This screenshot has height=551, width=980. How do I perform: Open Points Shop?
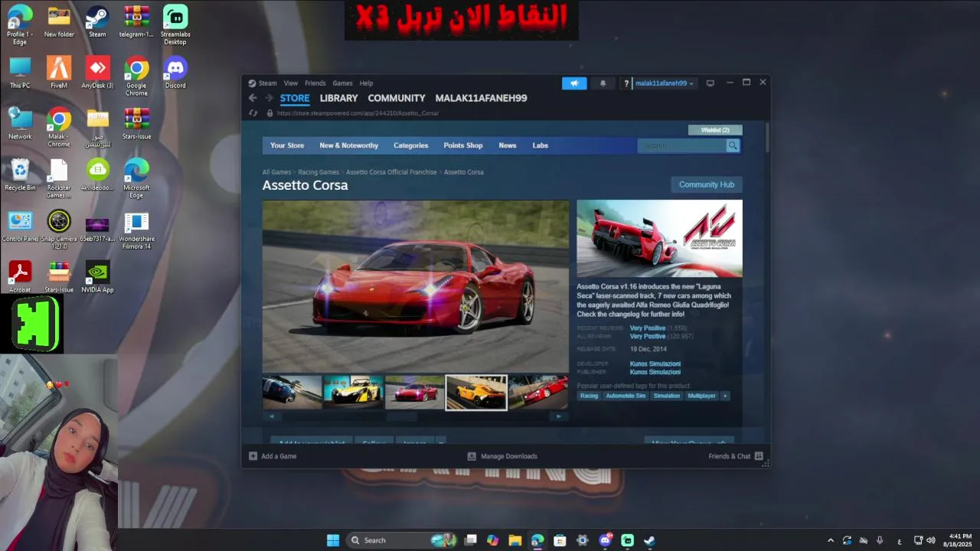pyautogui.click(x=463, y=145)
